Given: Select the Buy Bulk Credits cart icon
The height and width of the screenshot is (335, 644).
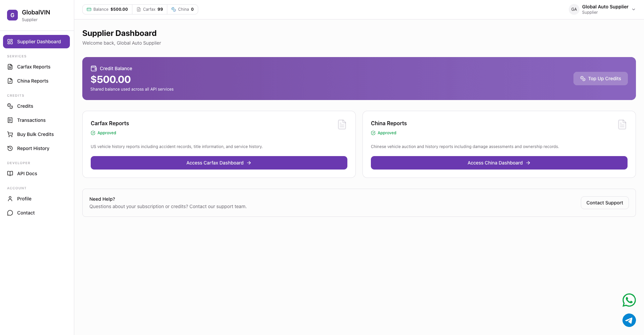Looking at the screenshot, I should click(10, 134).
